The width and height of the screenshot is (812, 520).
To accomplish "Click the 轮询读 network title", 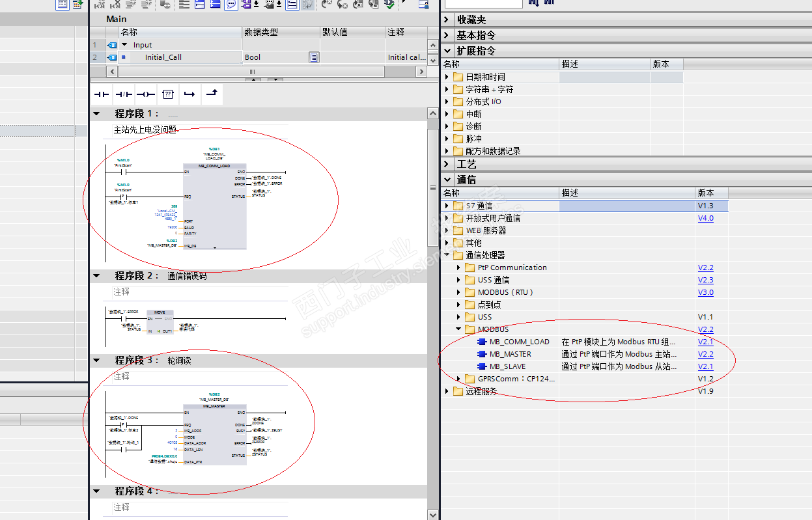I will (x=179, y=361).
